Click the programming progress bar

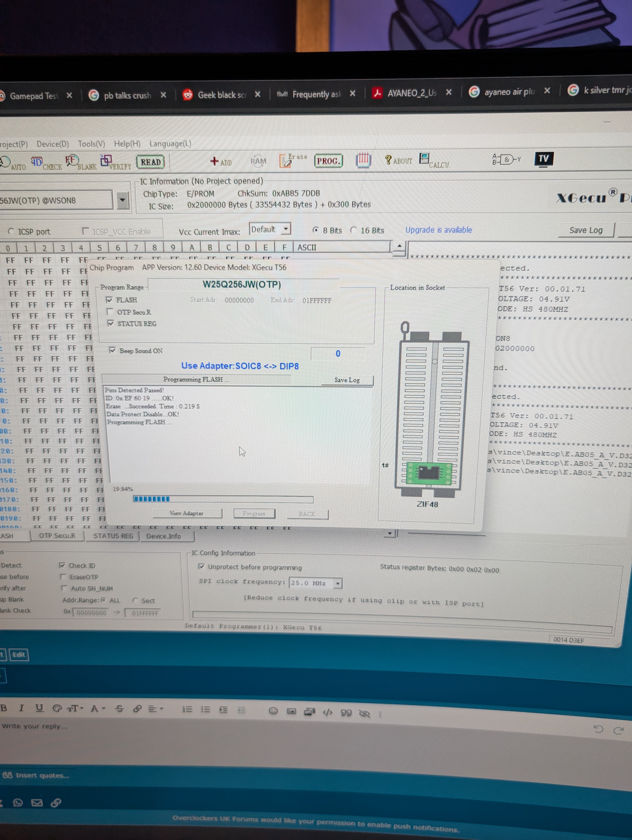(223, 499)
